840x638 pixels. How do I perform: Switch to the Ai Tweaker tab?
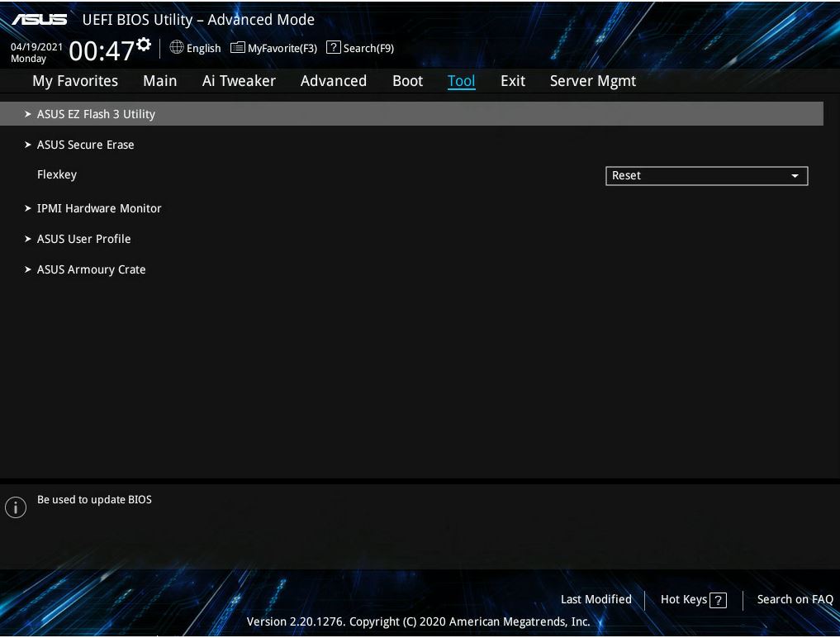[x=239, y=81]
